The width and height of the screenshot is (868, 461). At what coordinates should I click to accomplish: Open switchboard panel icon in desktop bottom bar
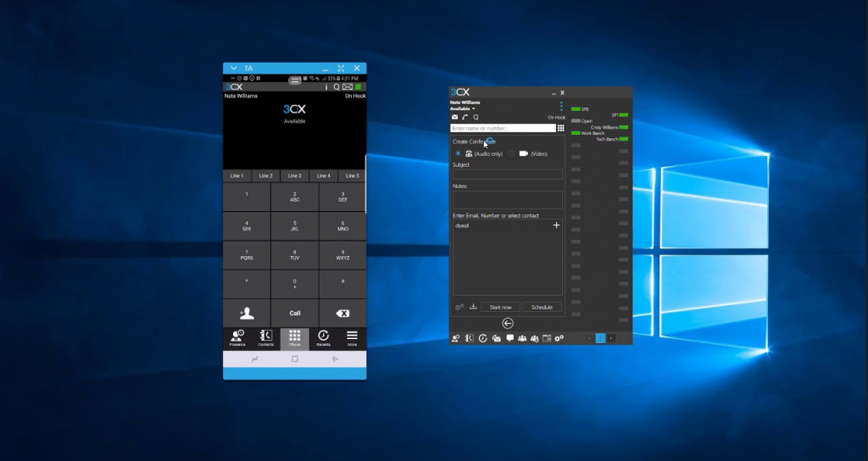click(x=547, y=338)
